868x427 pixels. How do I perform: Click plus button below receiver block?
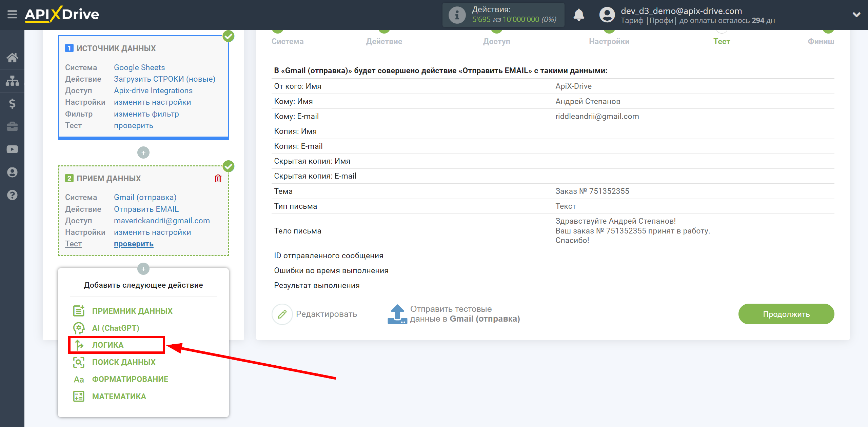[x=143, y=269]
